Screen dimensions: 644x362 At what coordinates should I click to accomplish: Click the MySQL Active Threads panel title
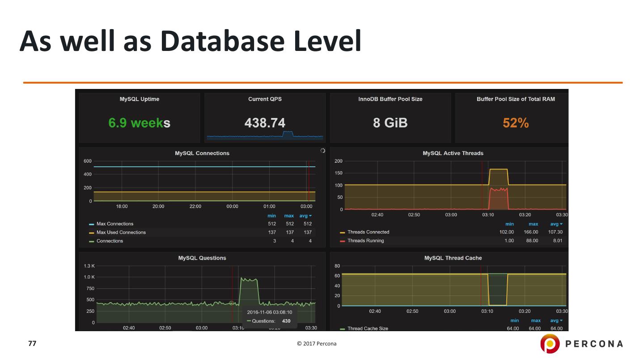453,153
